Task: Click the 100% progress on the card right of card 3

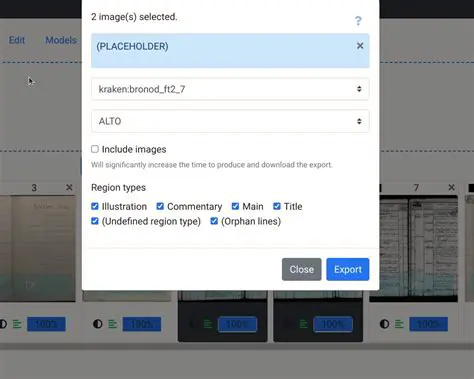Action: [142, 324]
